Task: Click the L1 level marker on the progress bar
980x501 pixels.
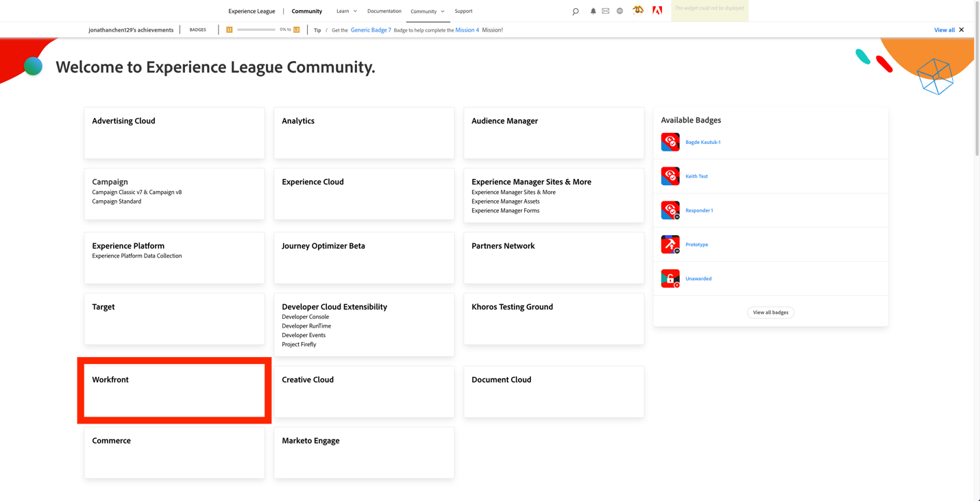Action: (x=228, y=29)
